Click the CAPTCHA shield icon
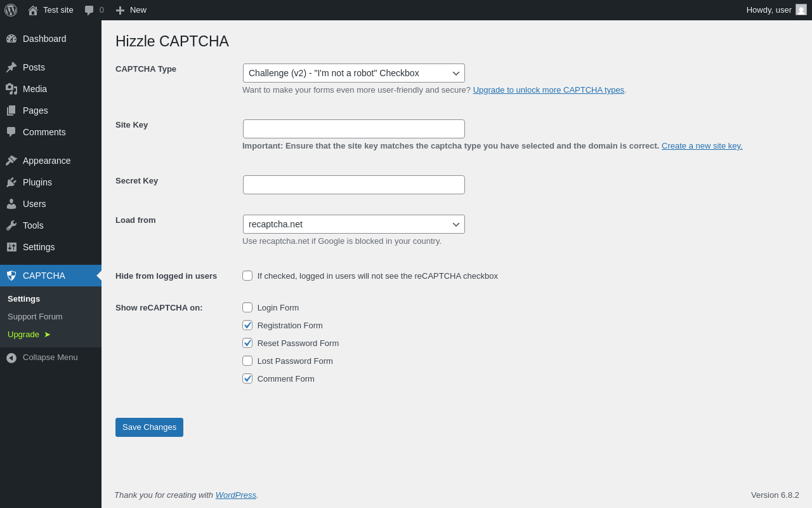The height and width of the screenshot is (508, 812). [x=11, y=276]
